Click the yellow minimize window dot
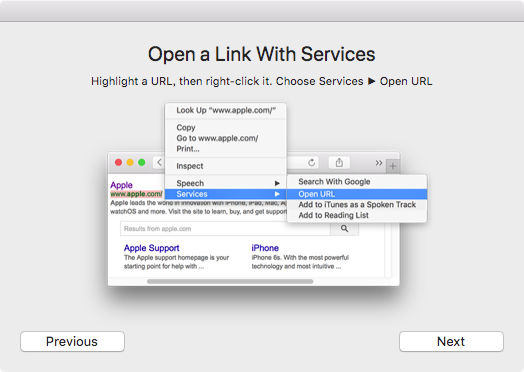This screenshot has height=372, width=524. tap(130, 162)
